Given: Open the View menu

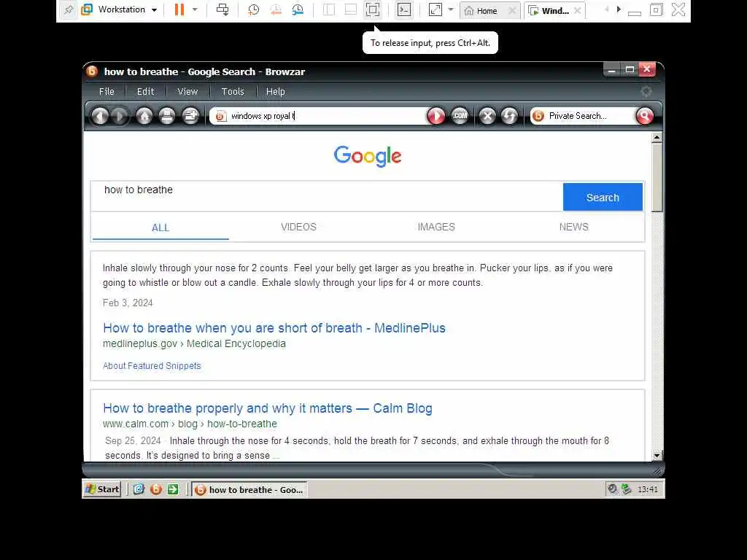Looking at the screenshot, I should point(187,91).
